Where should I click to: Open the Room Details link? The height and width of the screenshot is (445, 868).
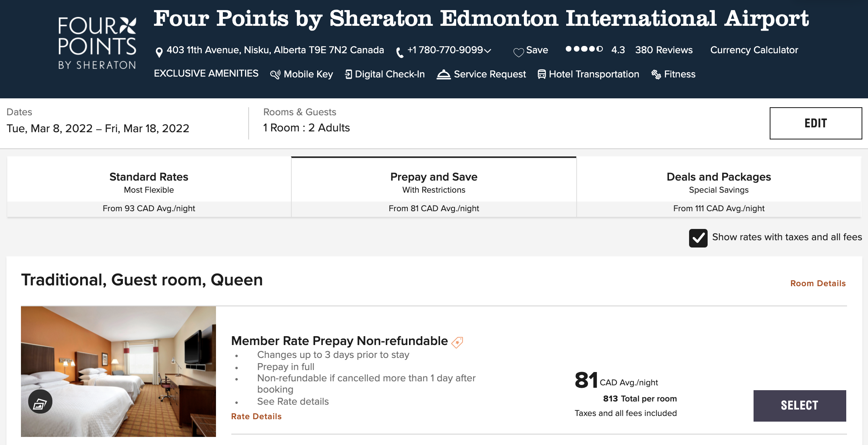818,283
